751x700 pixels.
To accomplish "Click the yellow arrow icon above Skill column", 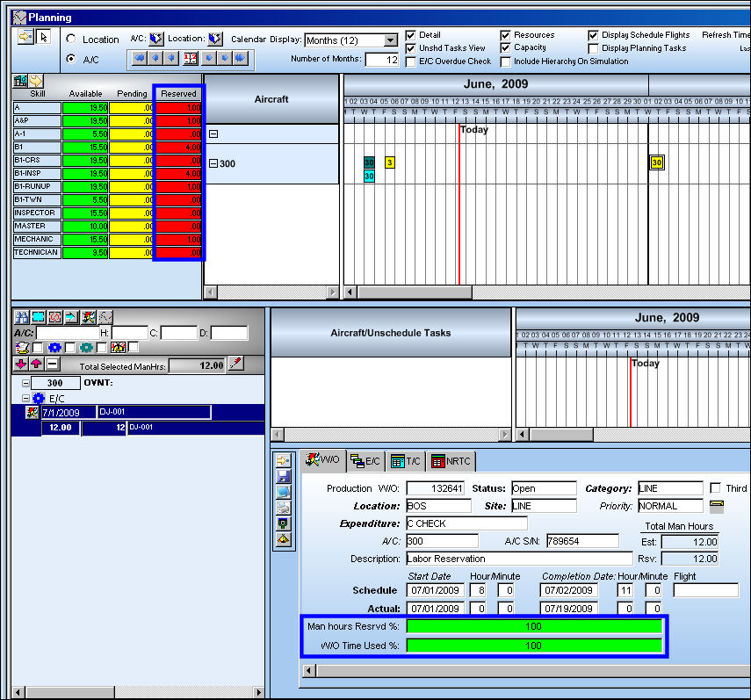I will click(x=36, y=81).
